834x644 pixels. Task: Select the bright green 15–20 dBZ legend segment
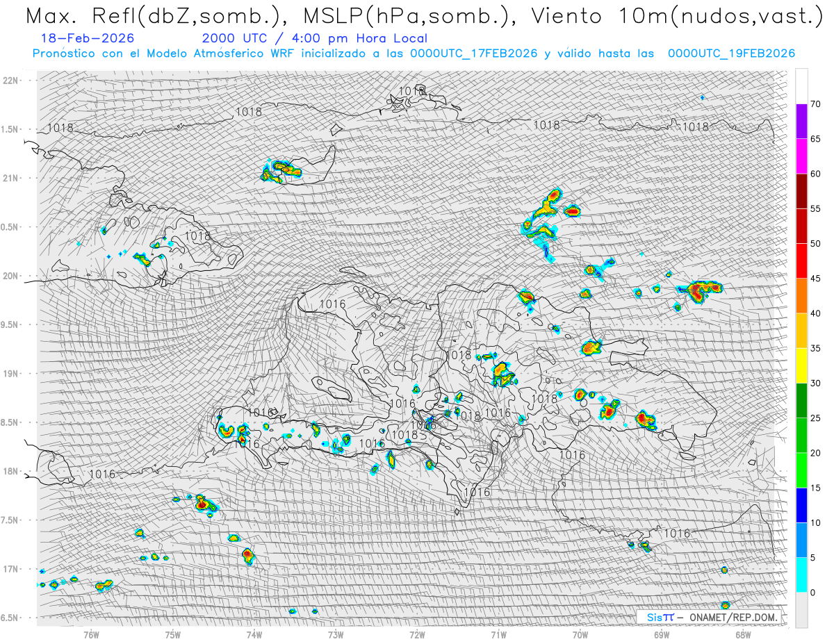(x=802, y=470)
